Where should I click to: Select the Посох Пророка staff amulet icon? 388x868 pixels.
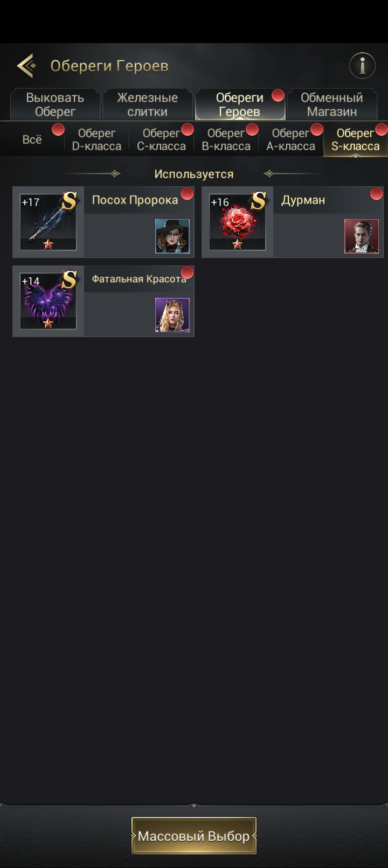pyautogui.click(x=48, y=222)
